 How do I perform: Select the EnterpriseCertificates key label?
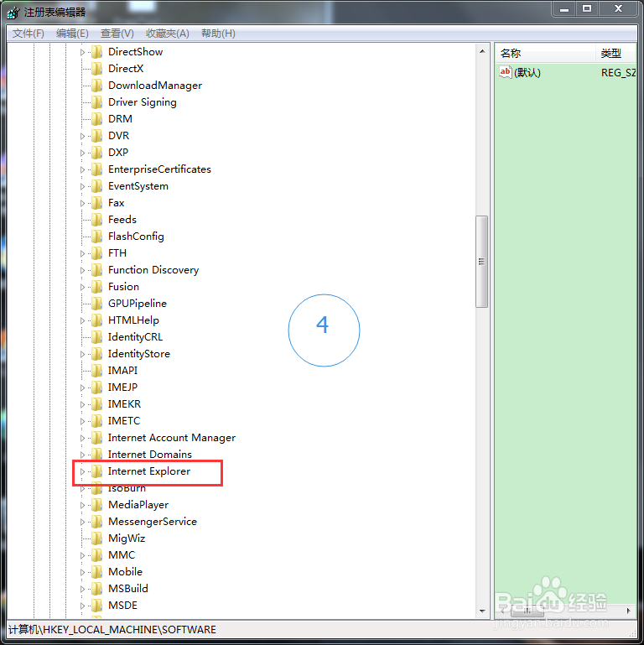click(x=159, y=169)
